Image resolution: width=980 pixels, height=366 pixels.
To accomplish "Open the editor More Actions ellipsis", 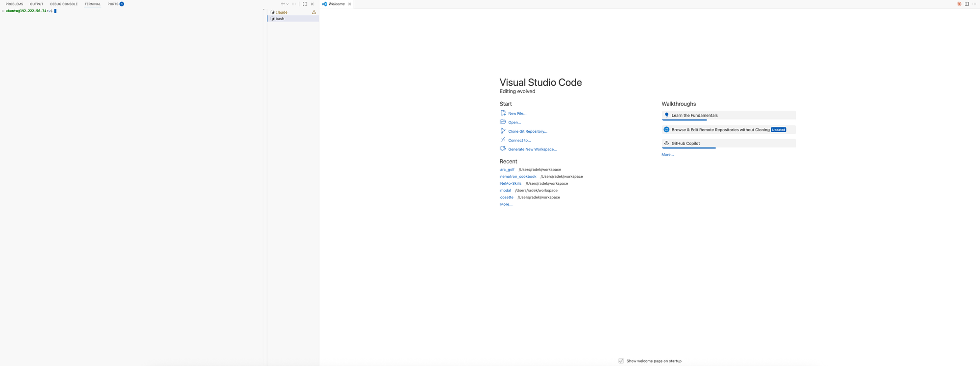I will pos(974,4).
